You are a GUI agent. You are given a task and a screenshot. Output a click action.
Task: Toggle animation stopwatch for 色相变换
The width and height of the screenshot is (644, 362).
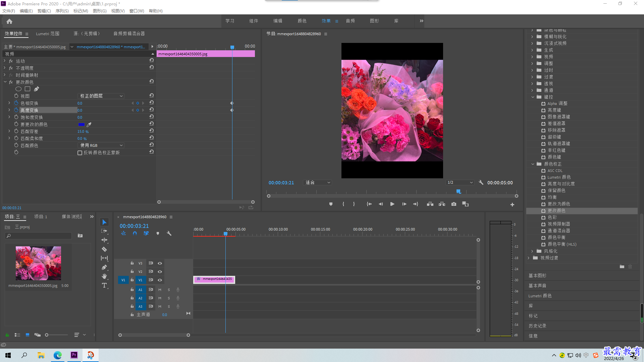pos(16,103)
